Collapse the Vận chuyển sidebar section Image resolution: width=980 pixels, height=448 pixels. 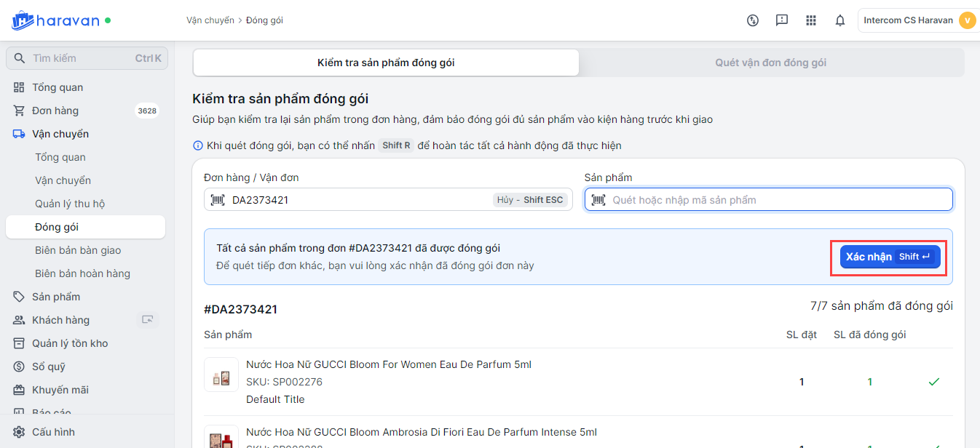coord(60,134)
